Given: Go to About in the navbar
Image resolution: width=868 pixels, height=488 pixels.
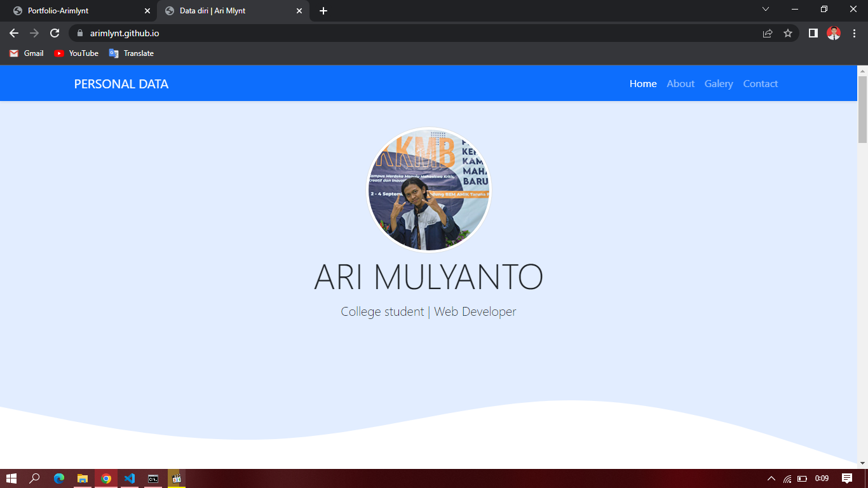Looking at the screenshot, I should (681, 84).
